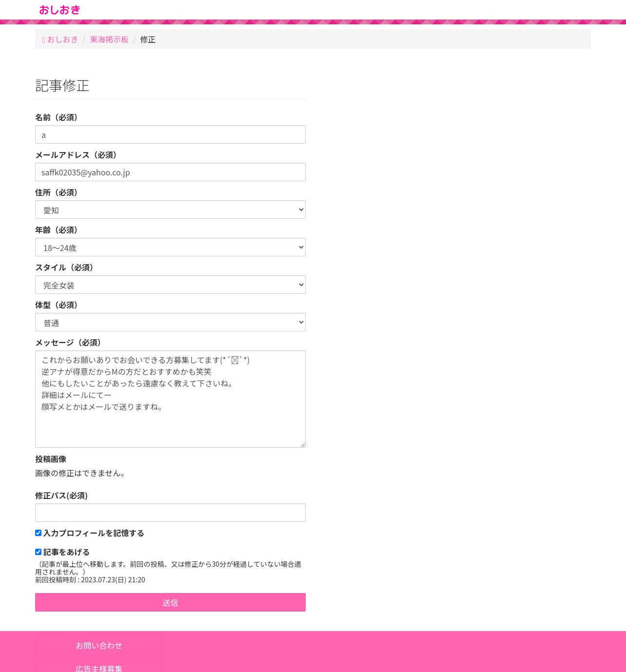This screenshot has width=626, height=672.
Task: Click the 記事をあげる label text
Action: [66, 552]
